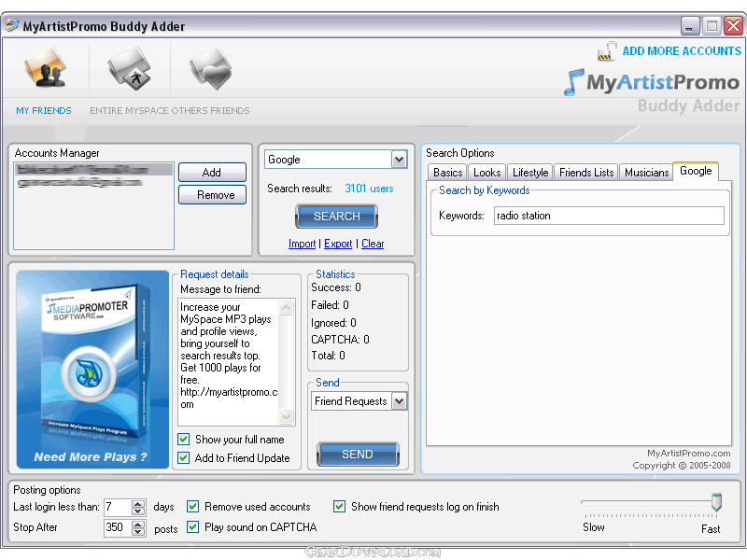Click the Remove account button
The image size is (747, 560).
(x=212, y=195)
